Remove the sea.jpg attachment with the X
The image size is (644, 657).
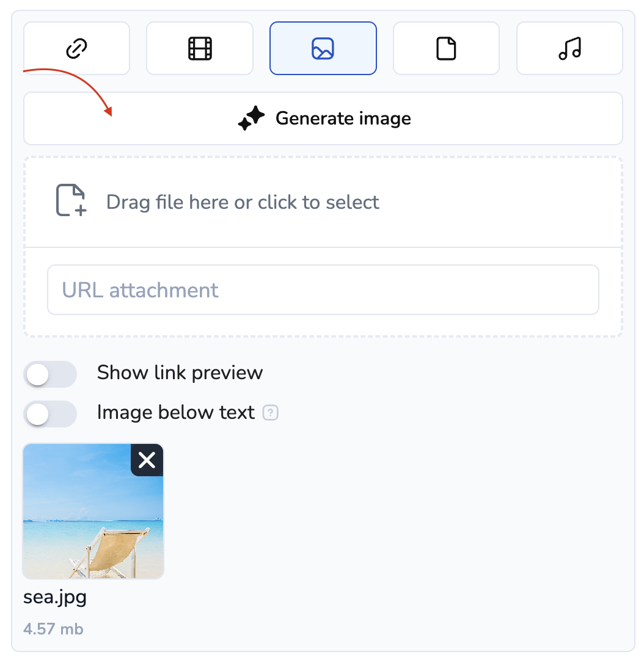coord(147,460)
